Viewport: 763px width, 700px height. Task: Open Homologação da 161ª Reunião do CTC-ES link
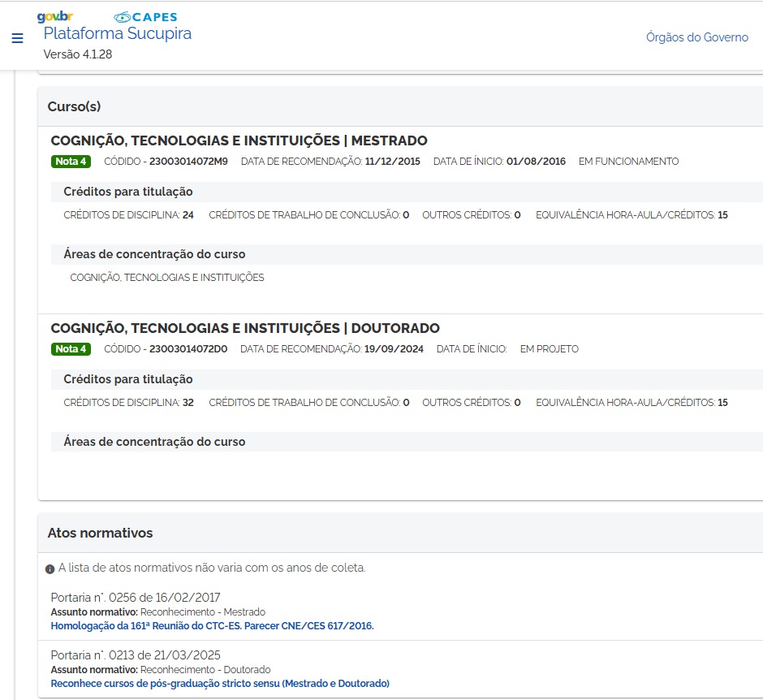(x=212, y=626)
